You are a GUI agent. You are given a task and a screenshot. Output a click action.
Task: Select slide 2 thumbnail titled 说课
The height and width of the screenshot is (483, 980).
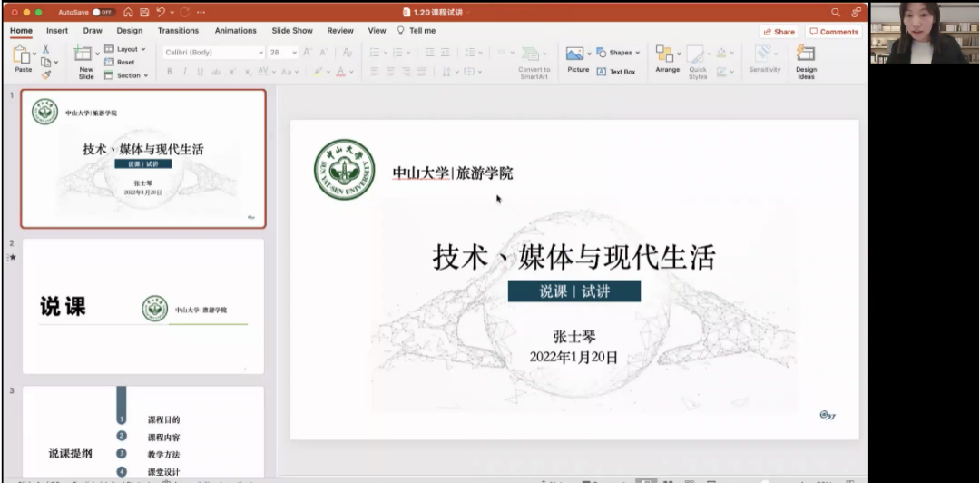click(143, 306)
